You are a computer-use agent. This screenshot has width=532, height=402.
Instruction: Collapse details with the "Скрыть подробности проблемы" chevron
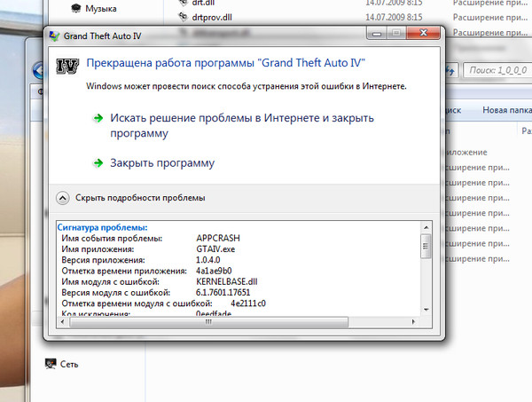63,198
